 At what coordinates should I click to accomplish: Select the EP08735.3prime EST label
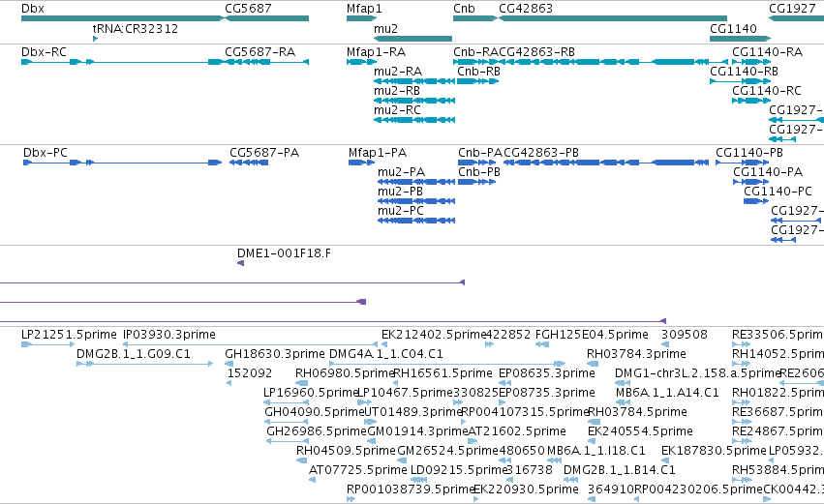pos(547,393)
